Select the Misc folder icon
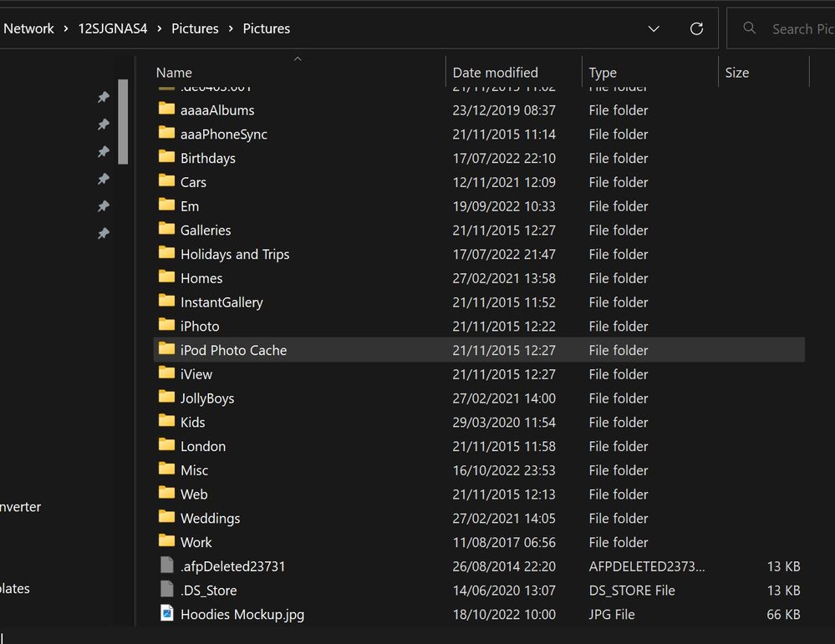 (166, 469)
